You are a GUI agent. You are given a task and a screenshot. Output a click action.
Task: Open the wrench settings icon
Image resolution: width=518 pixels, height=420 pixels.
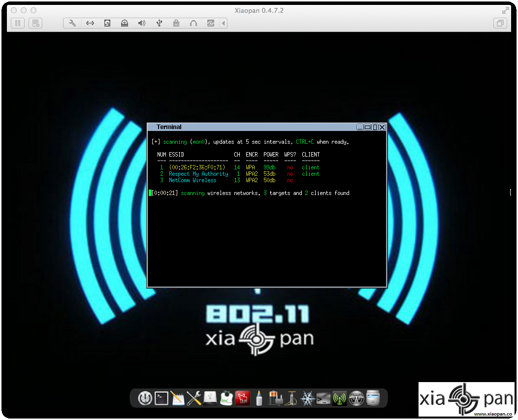click(x=72, y=23)
